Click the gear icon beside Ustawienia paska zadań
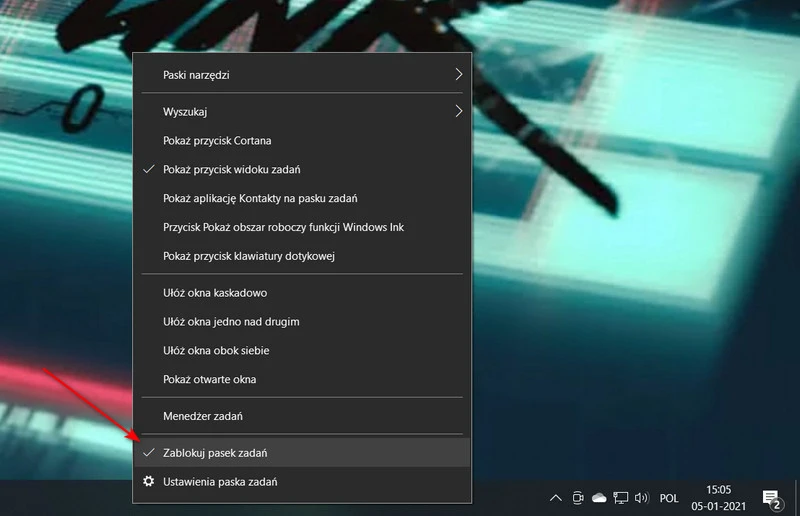 (149, 482)
